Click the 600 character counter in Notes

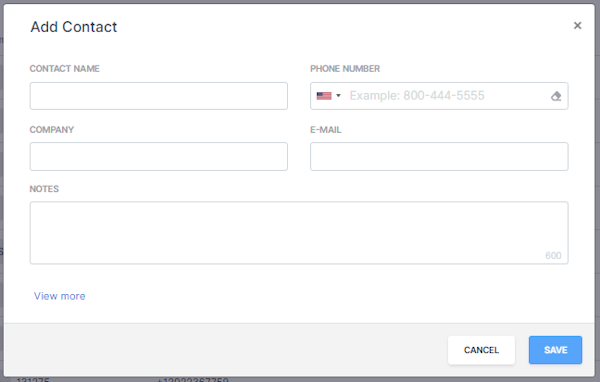(x=553, y=255)
